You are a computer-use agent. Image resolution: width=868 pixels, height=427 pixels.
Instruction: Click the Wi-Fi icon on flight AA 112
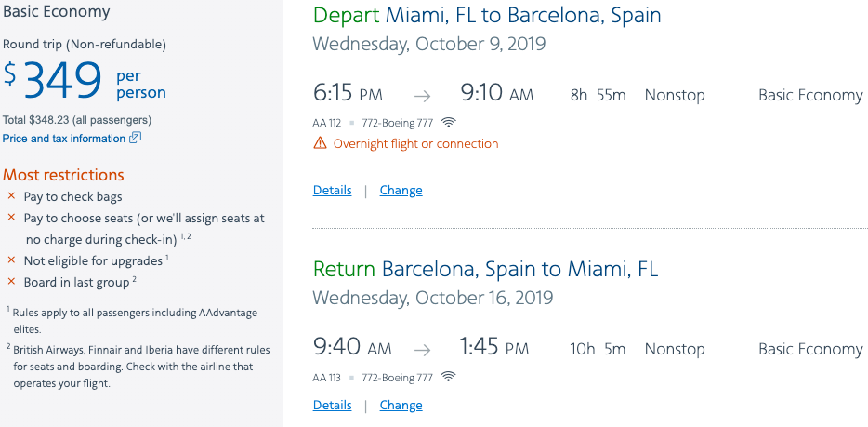(x=449, y=123)
